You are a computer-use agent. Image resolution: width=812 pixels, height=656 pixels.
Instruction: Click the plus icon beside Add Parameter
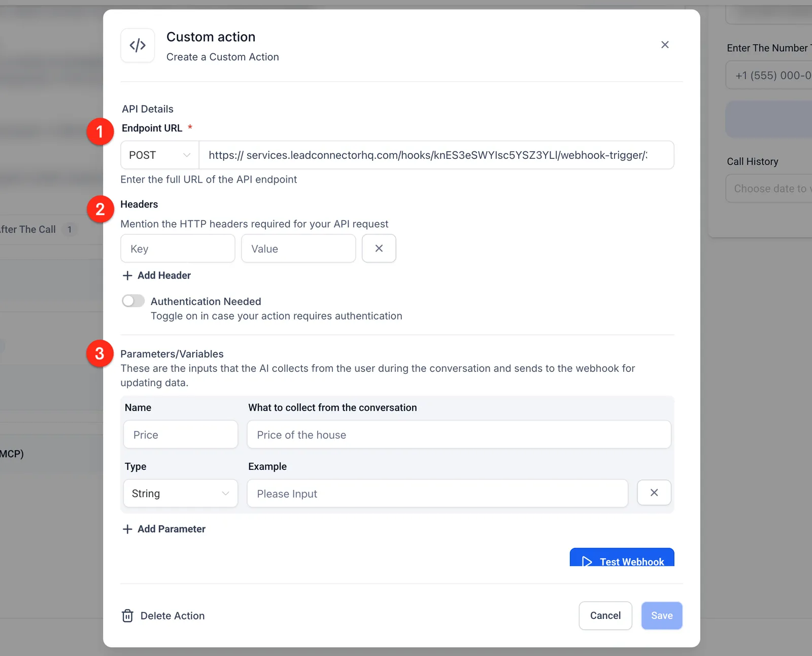[127, 529]
